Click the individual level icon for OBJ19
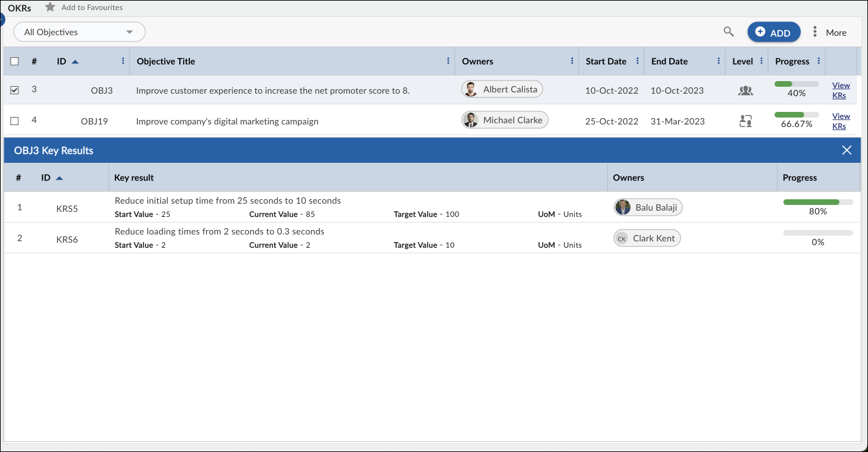The height and width of the screenshot is (452, 868). pos(745,121)
